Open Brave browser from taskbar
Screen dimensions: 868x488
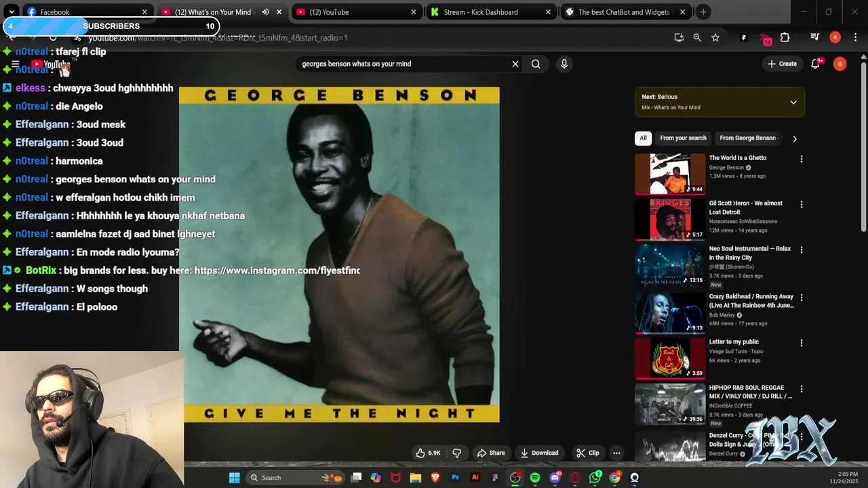pyautogui.click(x=435, y=478)
